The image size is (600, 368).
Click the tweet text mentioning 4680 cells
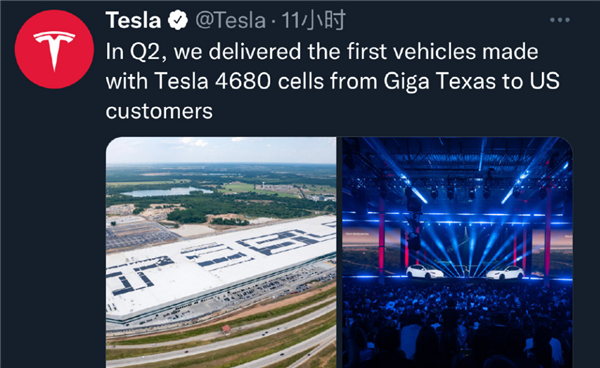(332, 81)
